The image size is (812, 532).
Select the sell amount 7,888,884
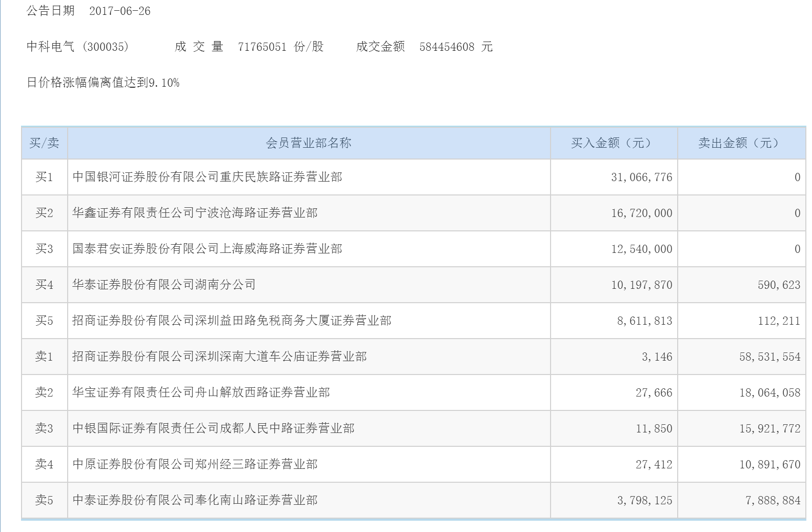[x=773, y=500]
